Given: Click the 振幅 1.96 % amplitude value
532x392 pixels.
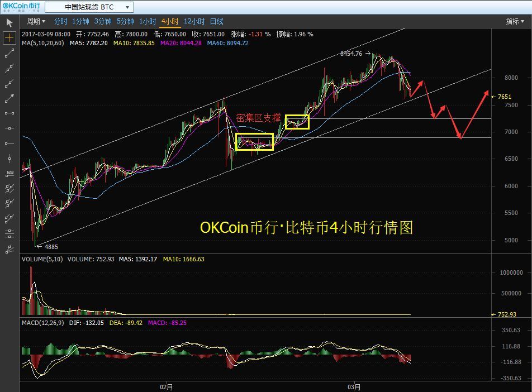Looking at the screenshot, I should pos(295,34).
